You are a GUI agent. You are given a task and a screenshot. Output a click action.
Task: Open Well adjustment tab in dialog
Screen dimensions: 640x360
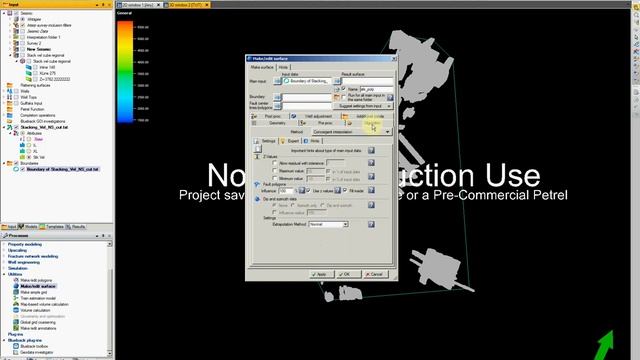pos(315,116)
